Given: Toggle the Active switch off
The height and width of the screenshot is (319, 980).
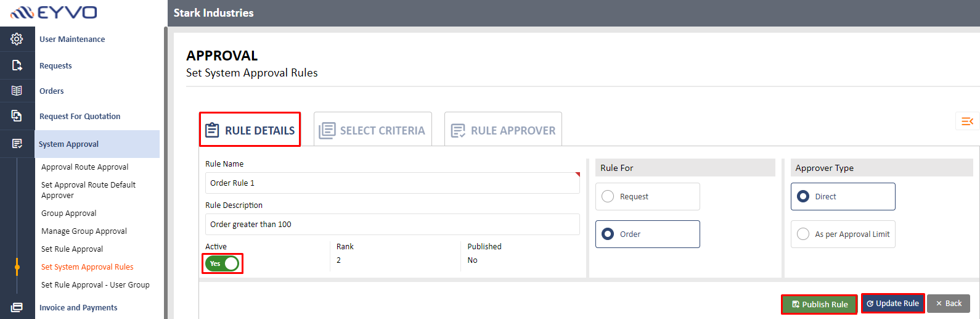Looking at the screenshot, I should coord(223,263).
